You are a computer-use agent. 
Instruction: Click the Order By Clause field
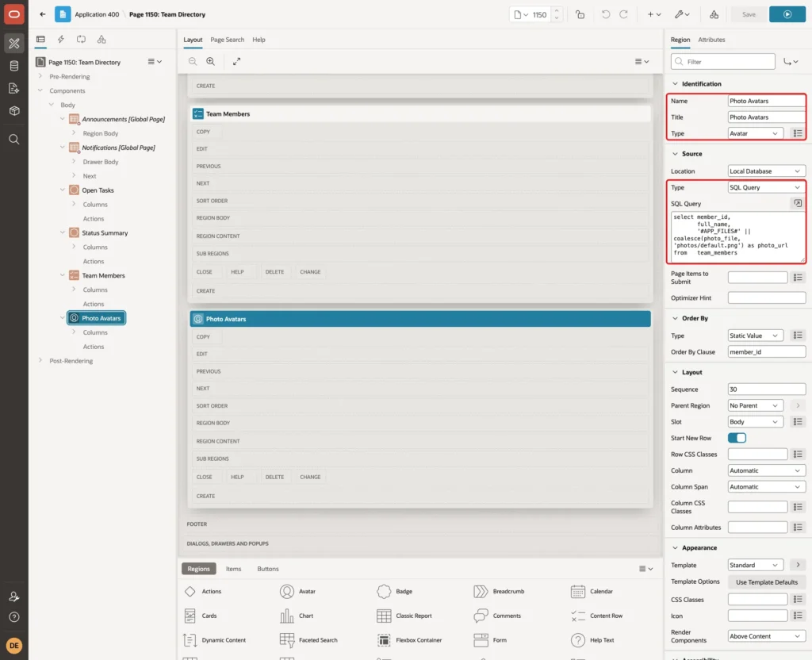(x=767, y=352)
